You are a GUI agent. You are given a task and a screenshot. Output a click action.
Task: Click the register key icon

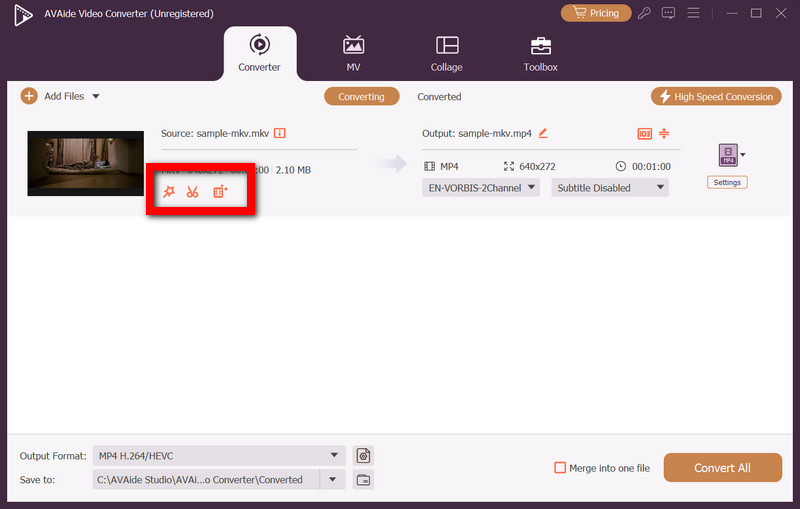(x=644, y=13)
